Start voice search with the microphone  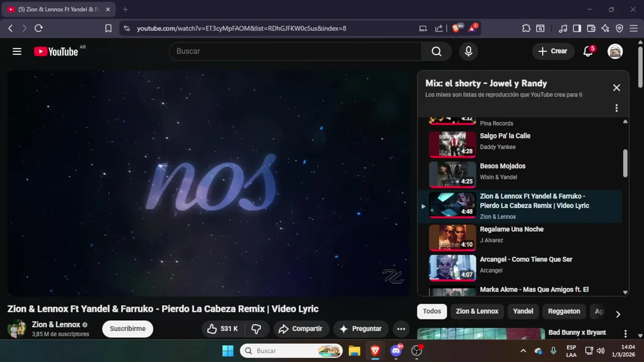[x=468, y=51]
